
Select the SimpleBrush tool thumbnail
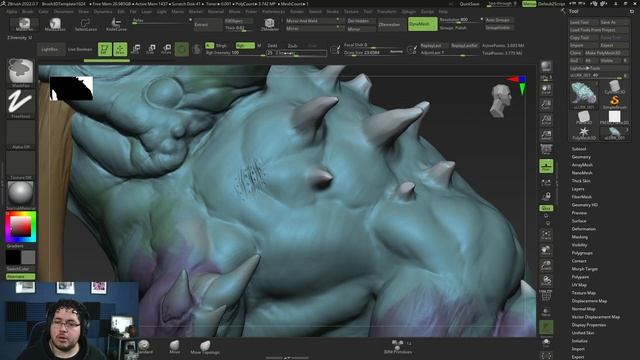[614, 102]
